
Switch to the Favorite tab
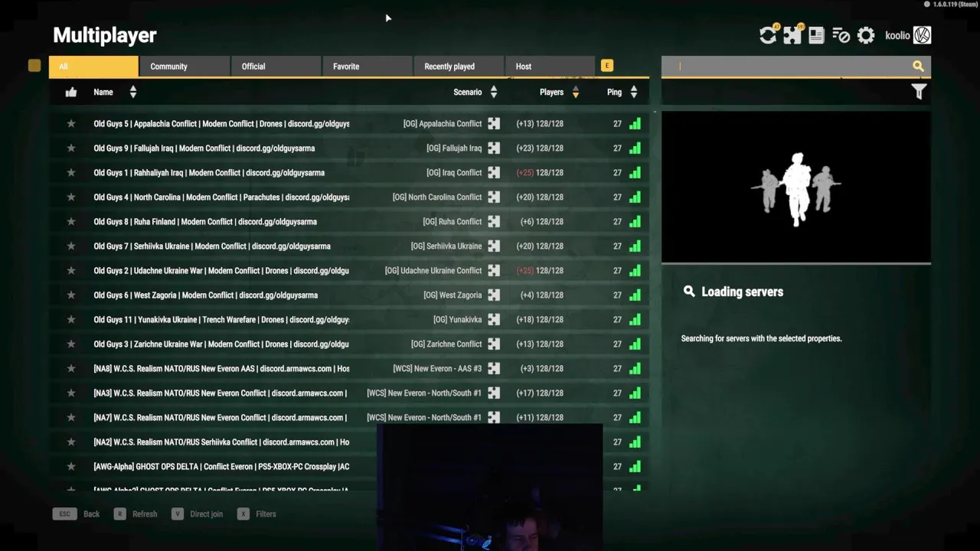pyautogui.click(x=367, y=67)
